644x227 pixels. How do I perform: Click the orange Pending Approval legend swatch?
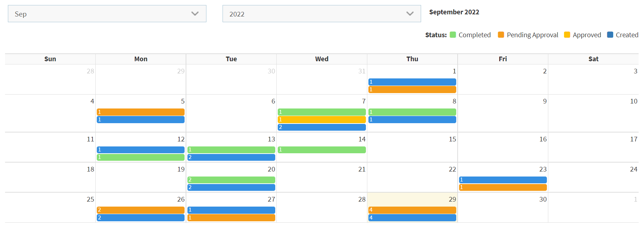(501, 35)
